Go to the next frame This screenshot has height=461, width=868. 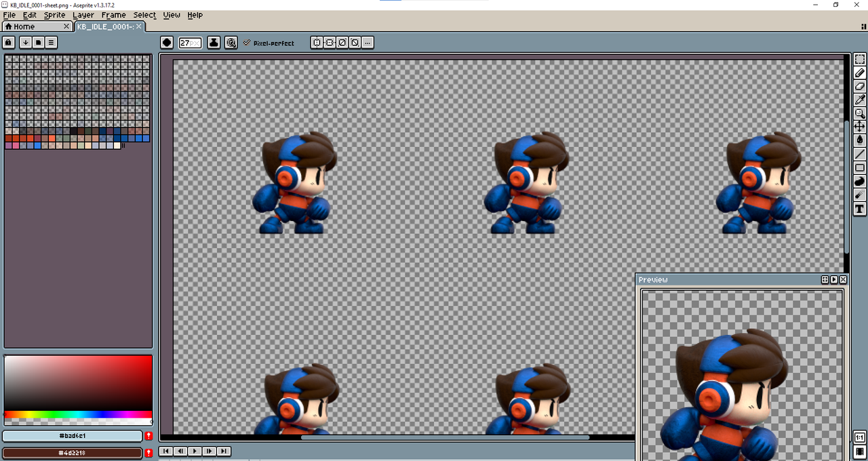(x=209, y=451)
